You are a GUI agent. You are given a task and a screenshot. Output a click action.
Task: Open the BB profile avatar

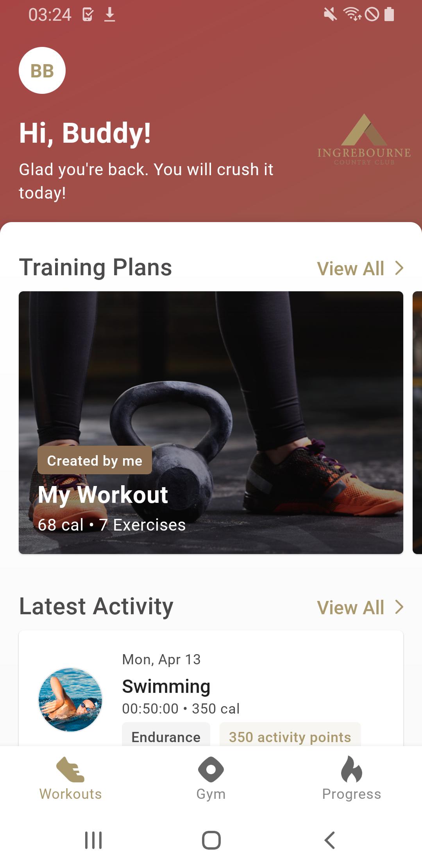click(x=42, y=70)
